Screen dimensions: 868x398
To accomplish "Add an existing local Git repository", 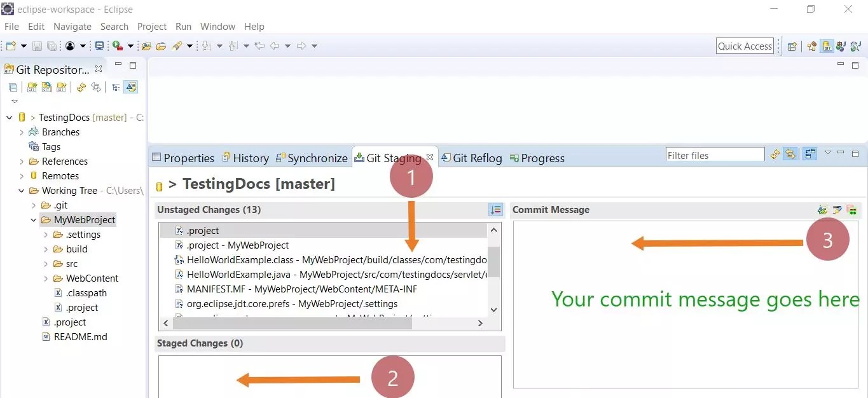I will [x=32, y=87].
